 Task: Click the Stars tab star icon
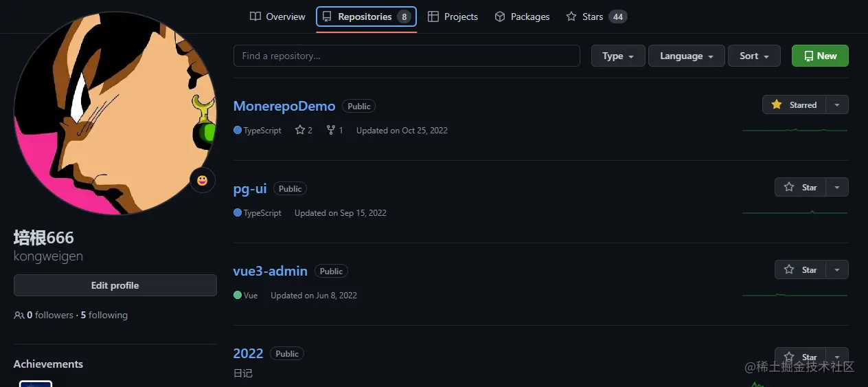pos(571,16)
